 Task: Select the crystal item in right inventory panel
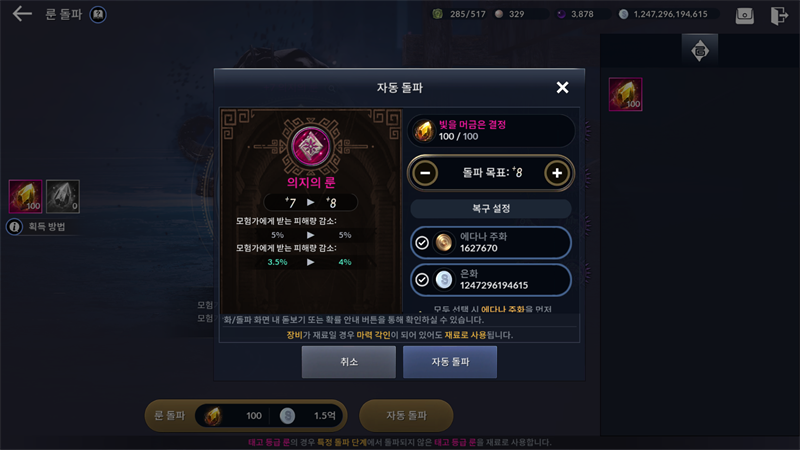pos(625,94)
